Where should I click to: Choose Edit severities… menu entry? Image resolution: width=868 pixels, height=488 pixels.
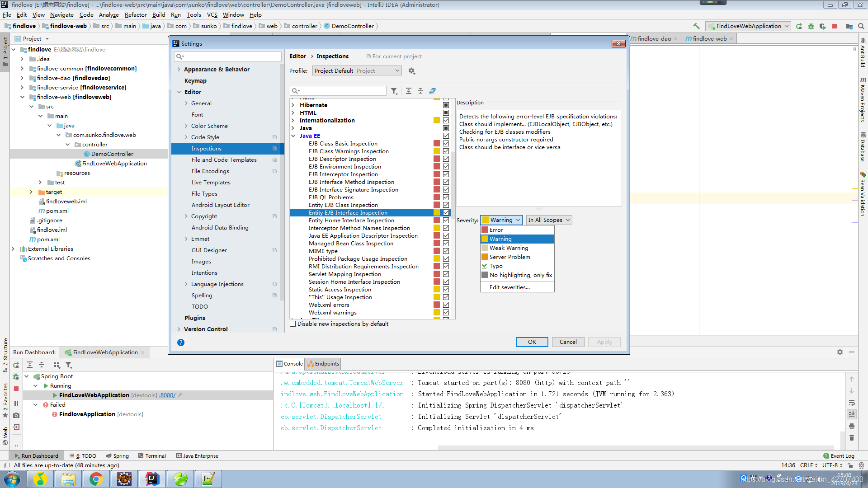[x=517, y=287]
